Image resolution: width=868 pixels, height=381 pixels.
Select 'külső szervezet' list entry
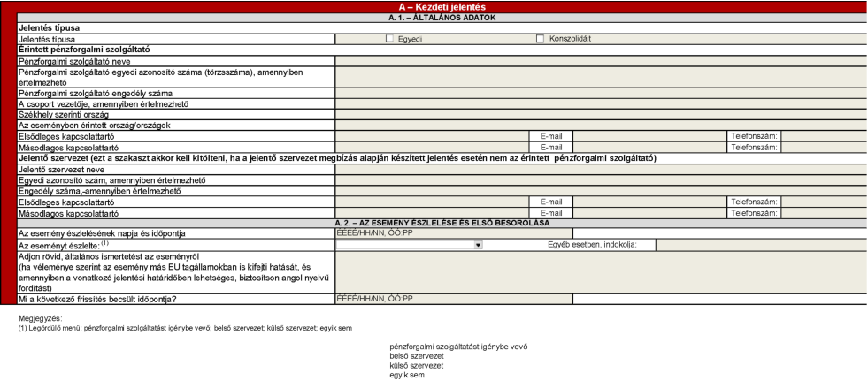click(416, 365)
